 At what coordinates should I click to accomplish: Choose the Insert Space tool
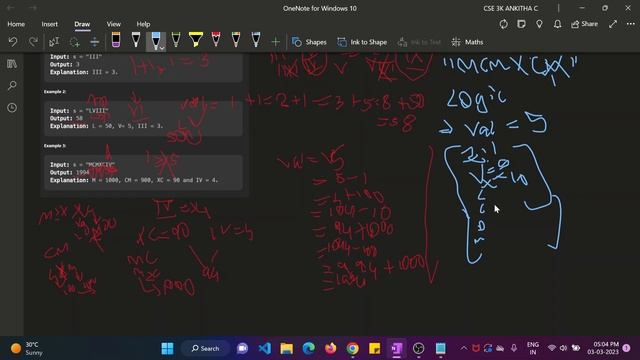[x=94, y=42]
